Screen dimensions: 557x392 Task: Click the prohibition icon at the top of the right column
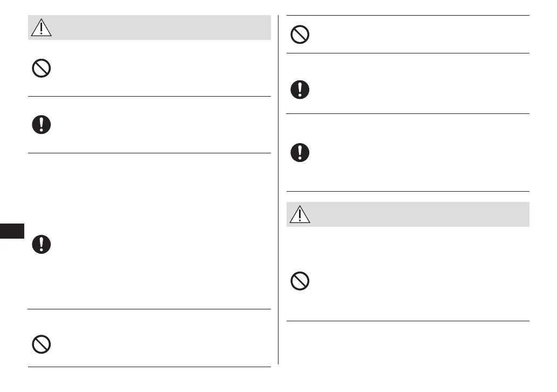click(300, 35)
